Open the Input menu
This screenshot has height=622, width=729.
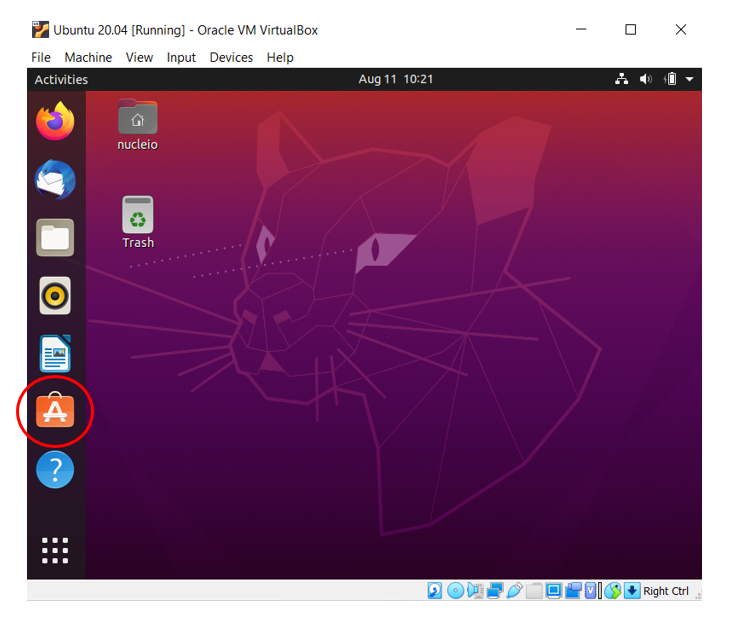pyautogui.click(x=181, y=57)
